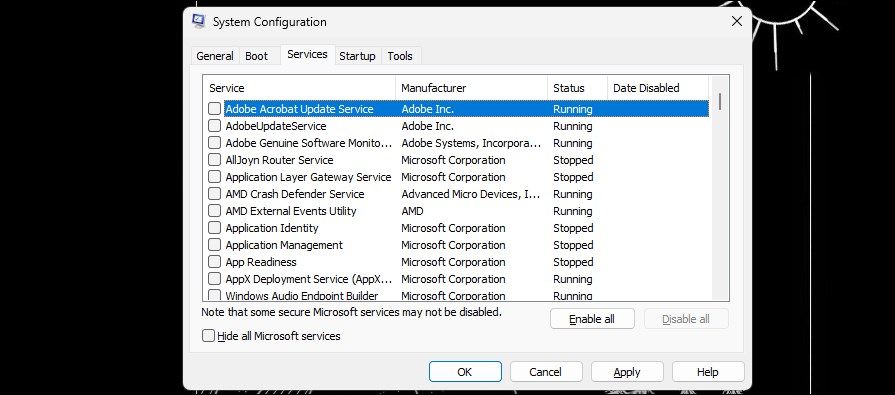Enable the Application Management checkbox
This screenshot has height=395, width=895.
pyautogui.click(x=215, y=245)
